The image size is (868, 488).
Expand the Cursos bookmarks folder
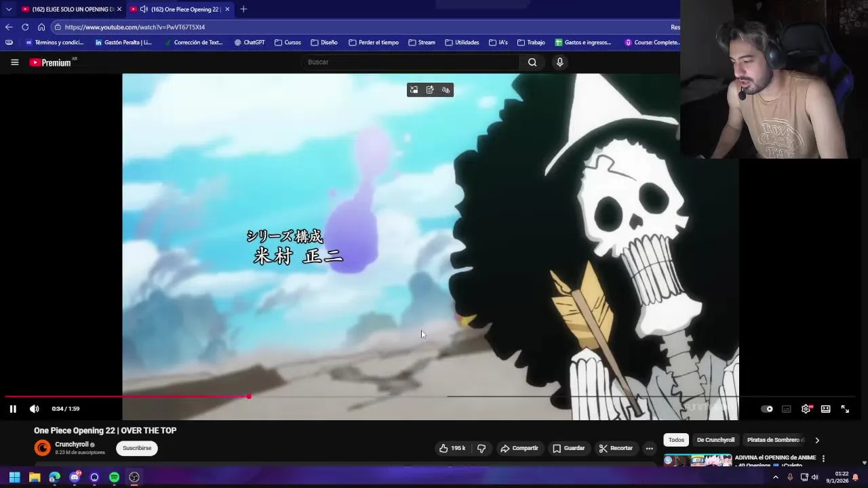tap(288, 43)
